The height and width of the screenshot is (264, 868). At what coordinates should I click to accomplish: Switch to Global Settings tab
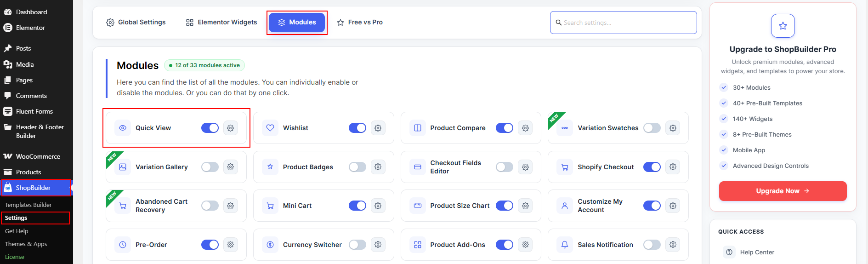[x=136, y=22]
